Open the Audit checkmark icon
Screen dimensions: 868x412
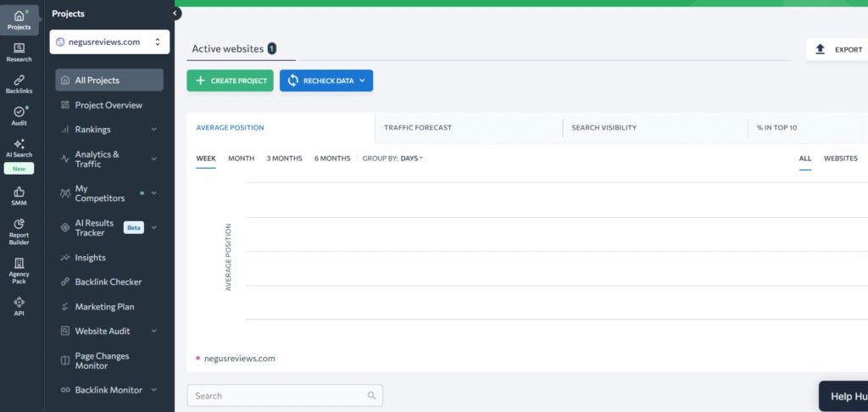[x=19, y=112]
